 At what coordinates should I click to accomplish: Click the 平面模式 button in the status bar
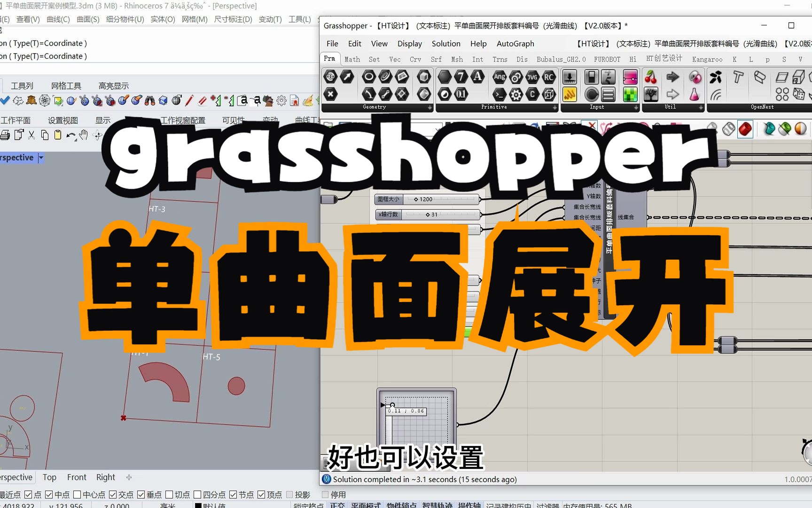(x=365, y=505)
